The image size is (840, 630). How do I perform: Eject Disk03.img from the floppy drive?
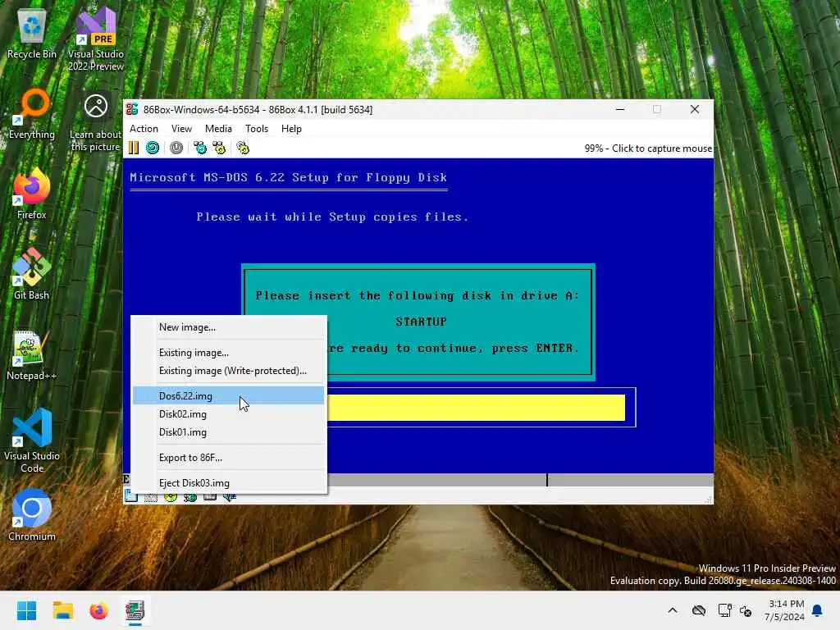click(229, 482)
